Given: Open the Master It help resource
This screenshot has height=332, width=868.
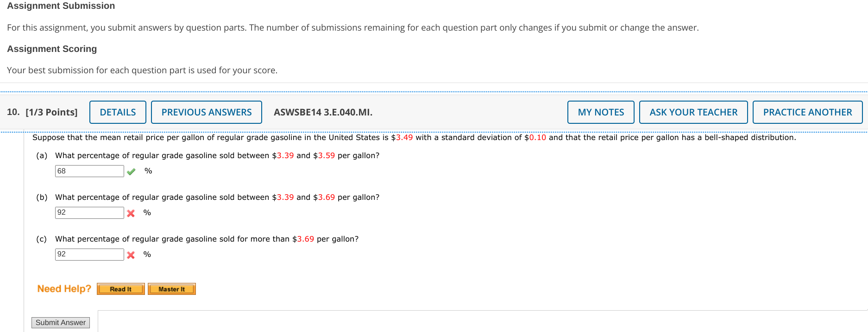Looking at the screenshot, I should coord(171,289).
